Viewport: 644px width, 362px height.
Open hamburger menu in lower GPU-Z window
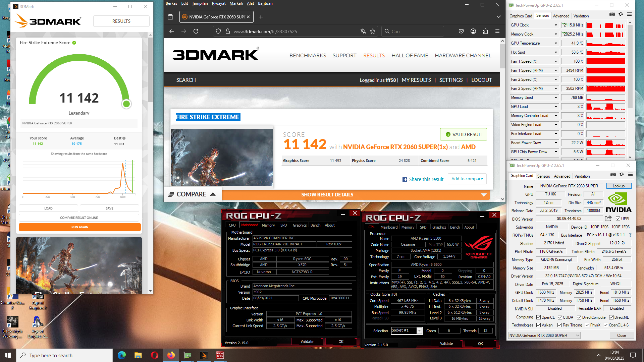pyautogui.click(x=631, y=175)
